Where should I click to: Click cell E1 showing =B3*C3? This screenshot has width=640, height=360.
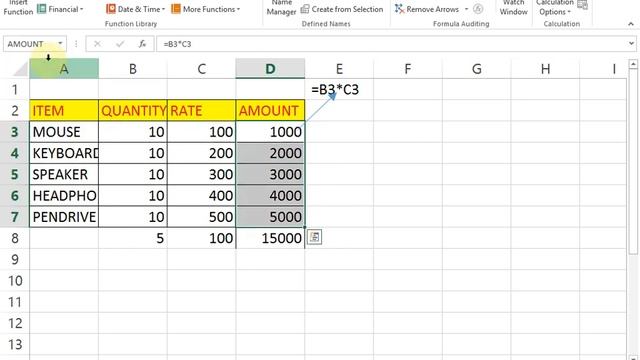(339, 89)
